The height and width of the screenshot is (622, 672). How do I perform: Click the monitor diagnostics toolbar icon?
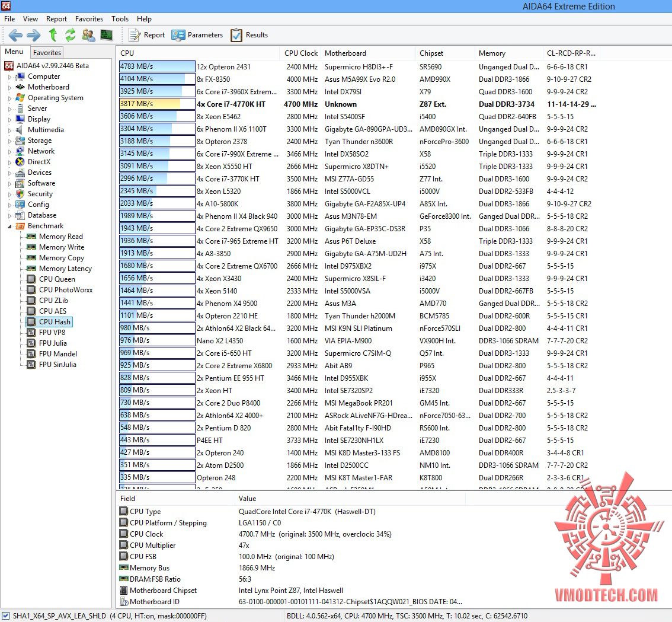click(106, 35)
